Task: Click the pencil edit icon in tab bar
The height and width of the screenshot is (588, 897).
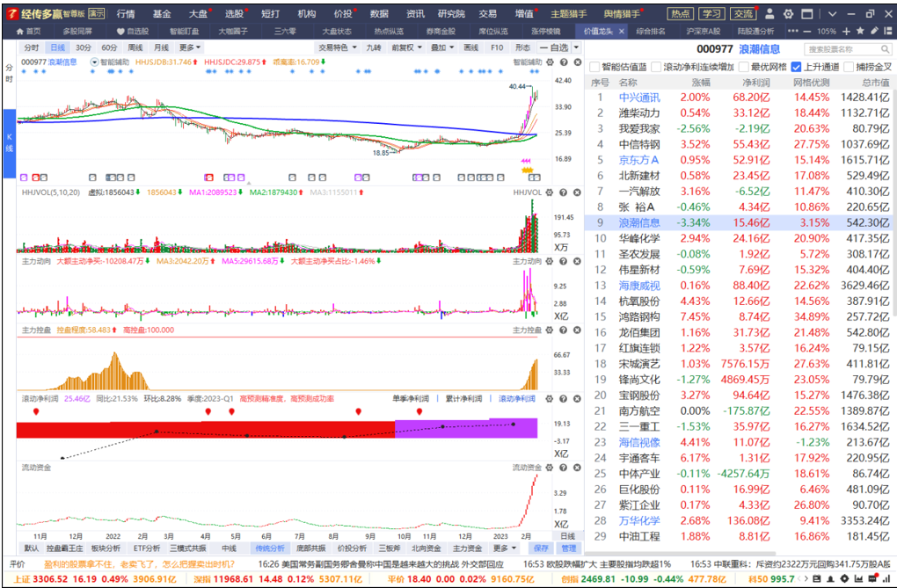Action: [874, 32]
